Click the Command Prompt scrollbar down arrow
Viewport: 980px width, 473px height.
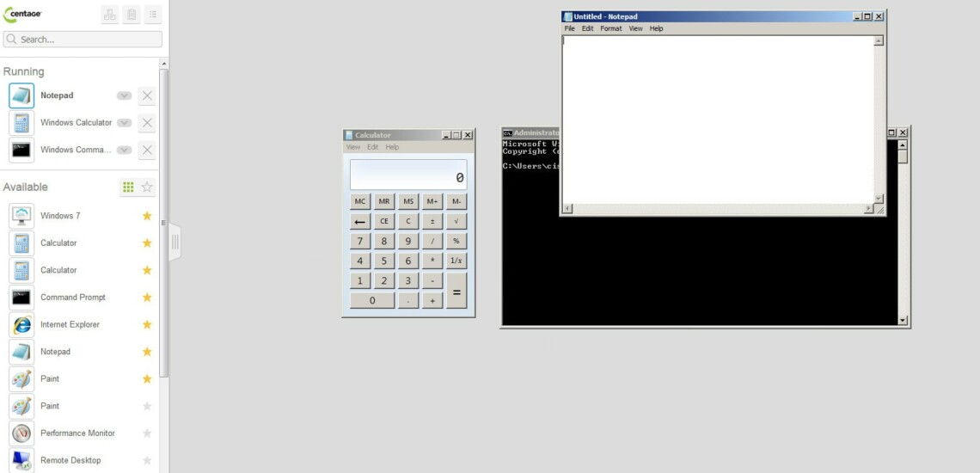pos(903,320)
